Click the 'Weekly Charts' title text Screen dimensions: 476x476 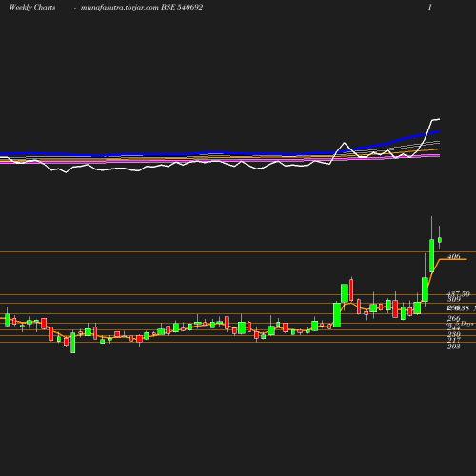pos(32,8)
